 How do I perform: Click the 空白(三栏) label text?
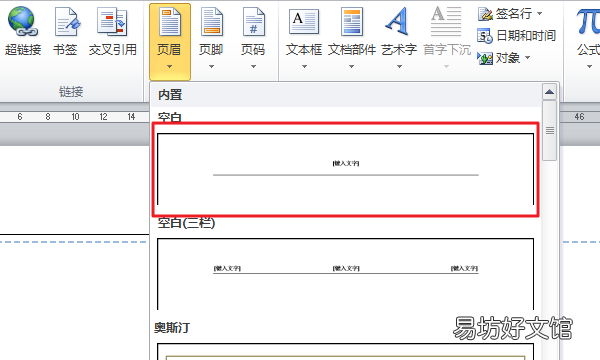pyautogui.click(x=186, y=223)
